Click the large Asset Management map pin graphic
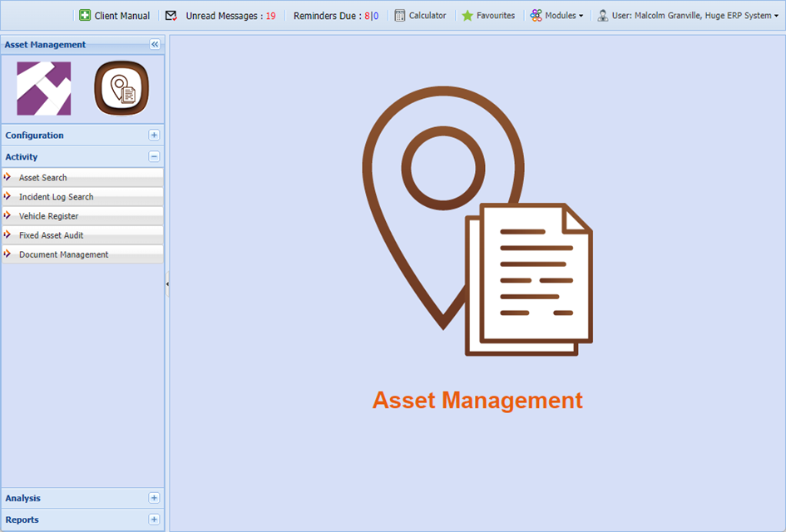 pos(477,221)
